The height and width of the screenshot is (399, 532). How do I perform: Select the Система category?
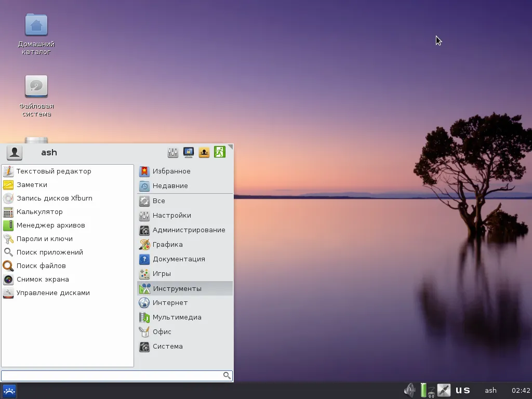(185, 347)
